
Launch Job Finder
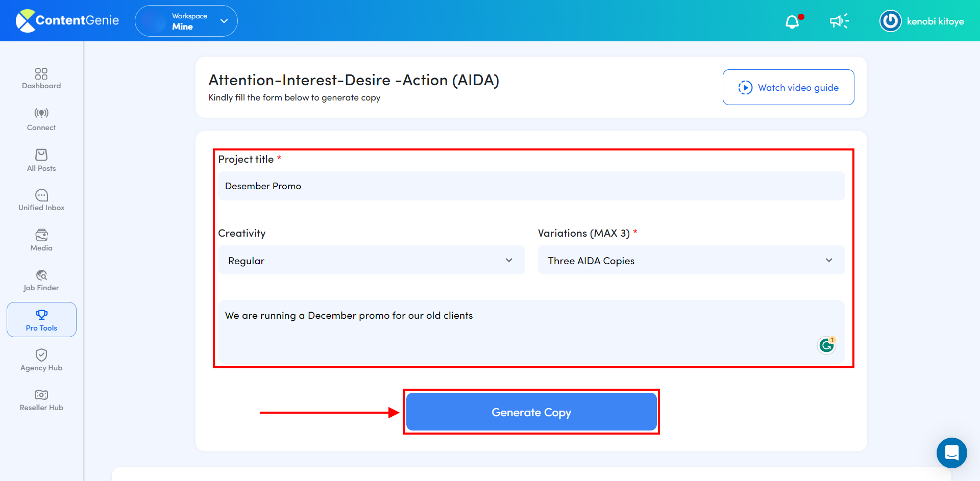[x=41, y=280]
